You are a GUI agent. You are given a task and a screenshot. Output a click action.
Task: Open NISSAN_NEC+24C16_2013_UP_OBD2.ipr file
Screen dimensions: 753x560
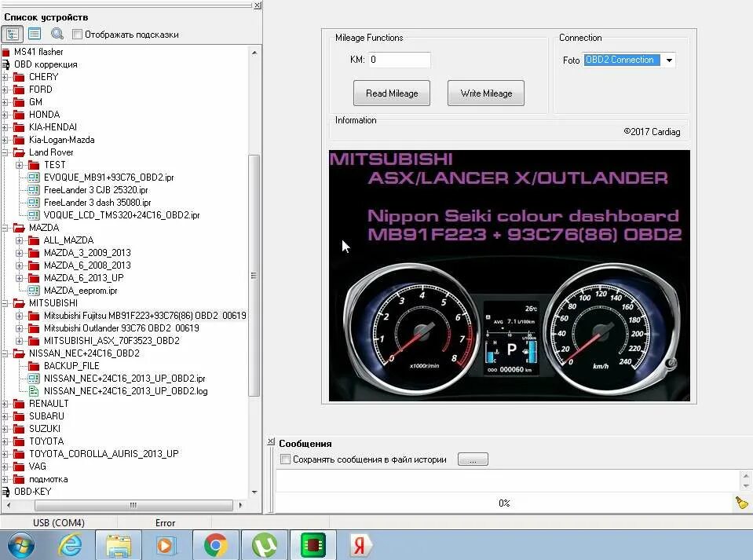pyautogui.click(x=124, y=379)
